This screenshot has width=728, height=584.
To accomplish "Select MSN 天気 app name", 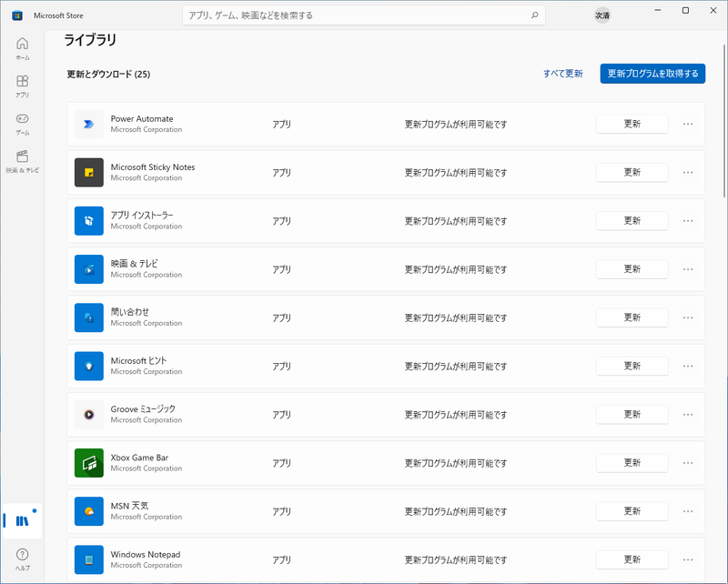I will coord(129,506).
